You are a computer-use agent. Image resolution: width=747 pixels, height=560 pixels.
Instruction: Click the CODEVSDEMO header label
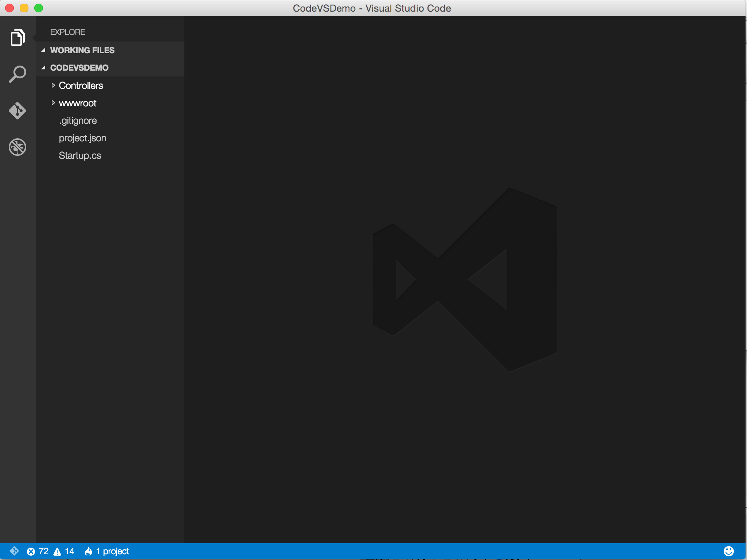tap(79, 68)
